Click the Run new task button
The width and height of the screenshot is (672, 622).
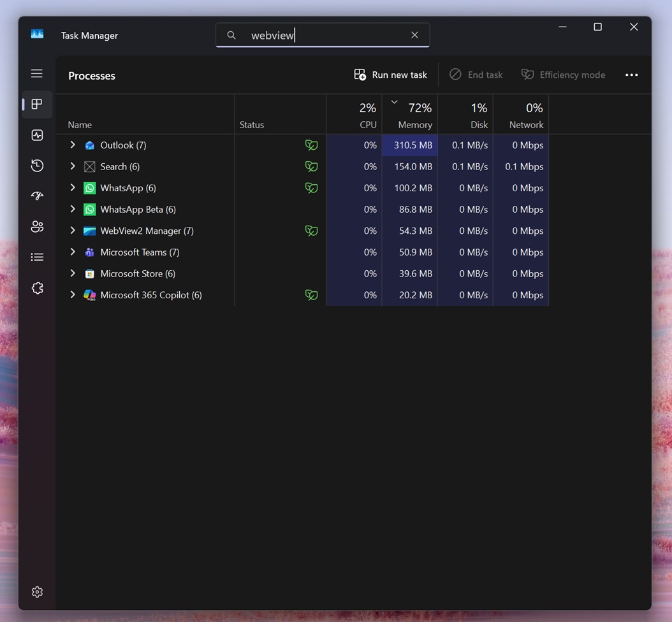pyautogui.click(x=390, y=75)
